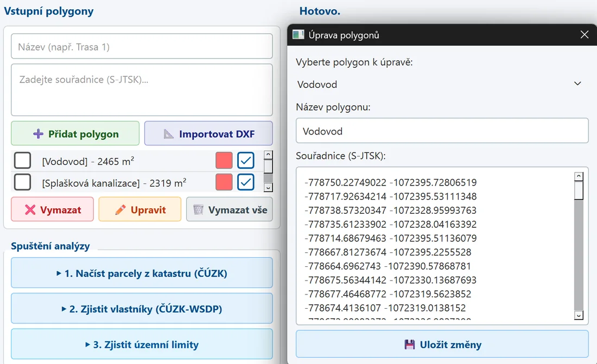Click the Přidat polygon button

pyautogui.click(x=75, y=133)
